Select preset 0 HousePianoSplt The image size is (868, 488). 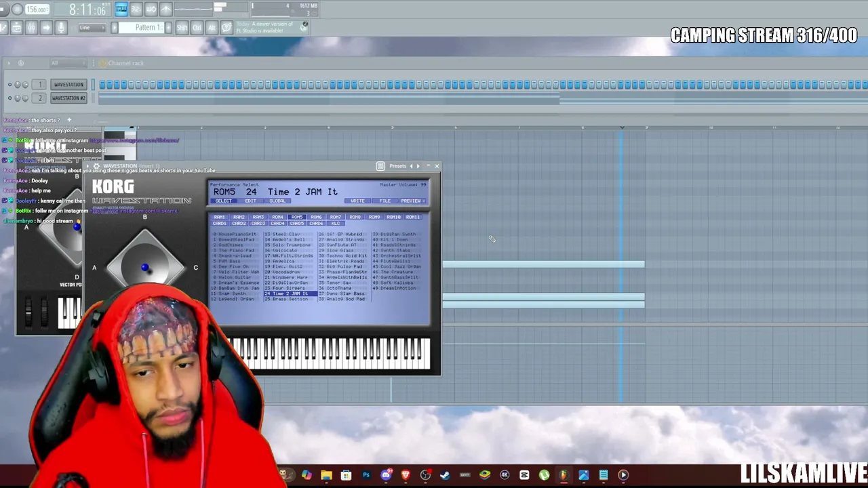pos(235,235)
